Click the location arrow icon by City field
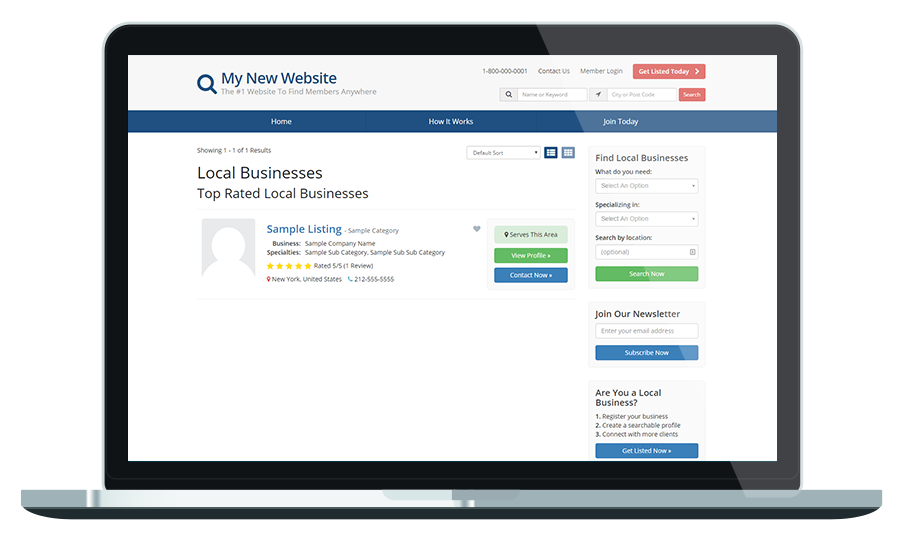Viewport: 908px width, 536px height. [x=598, y=94]
